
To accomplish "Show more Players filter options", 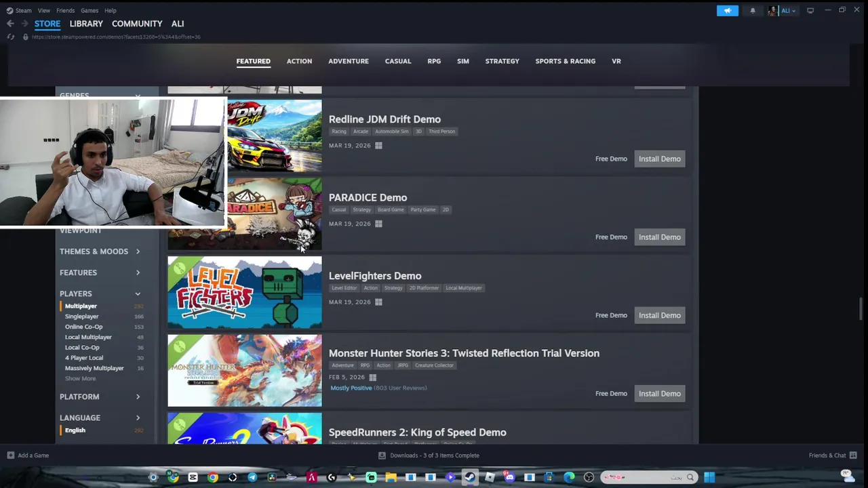I will click(80, 378).
